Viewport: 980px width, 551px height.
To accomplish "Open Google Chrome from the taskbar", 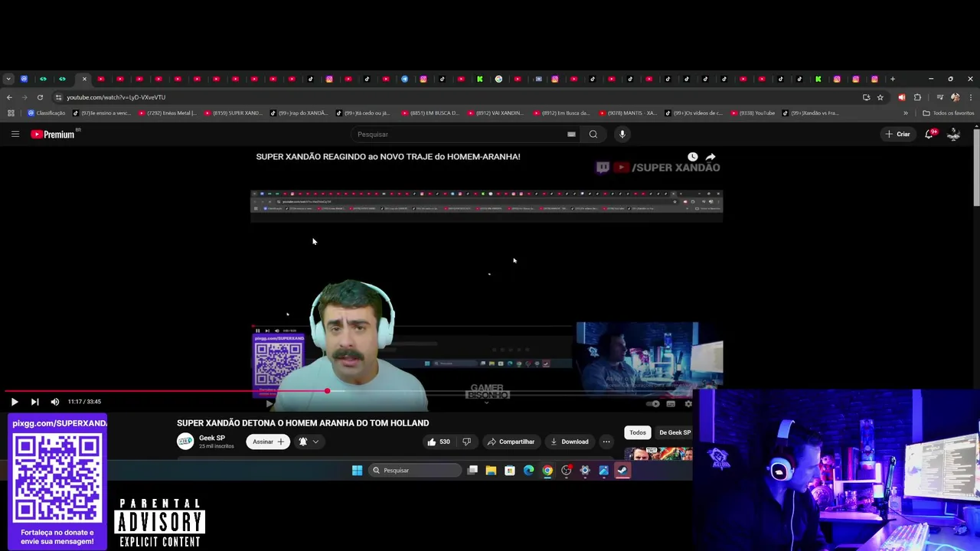I will [547, 470].
